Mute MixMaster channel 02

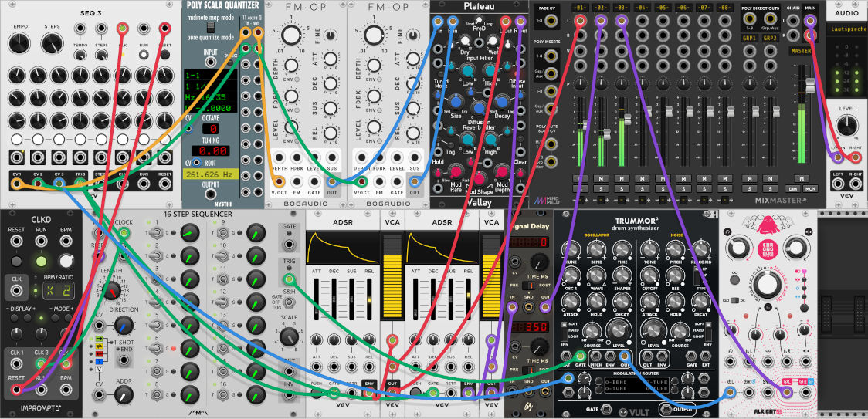point(601,178)
